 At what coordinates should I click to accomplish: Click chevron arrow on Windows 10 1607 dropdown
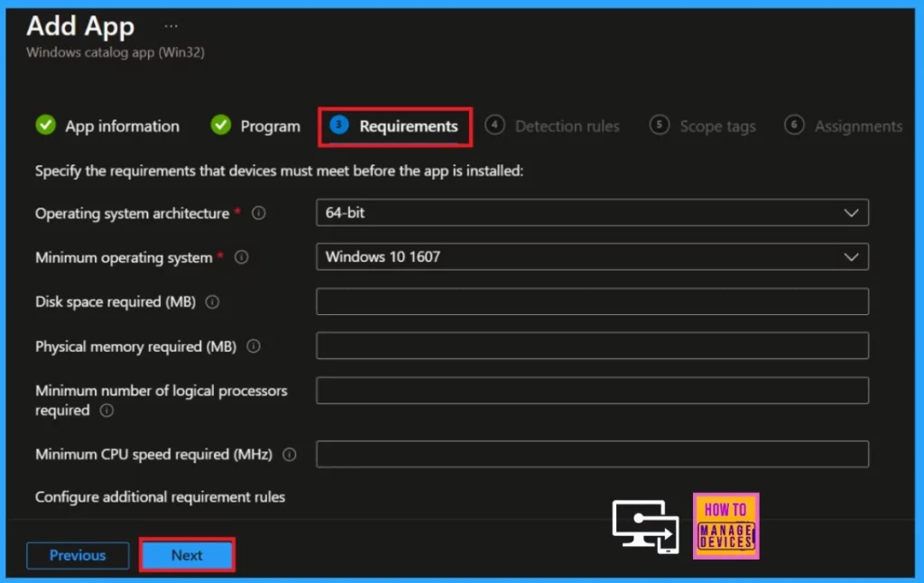851,257
